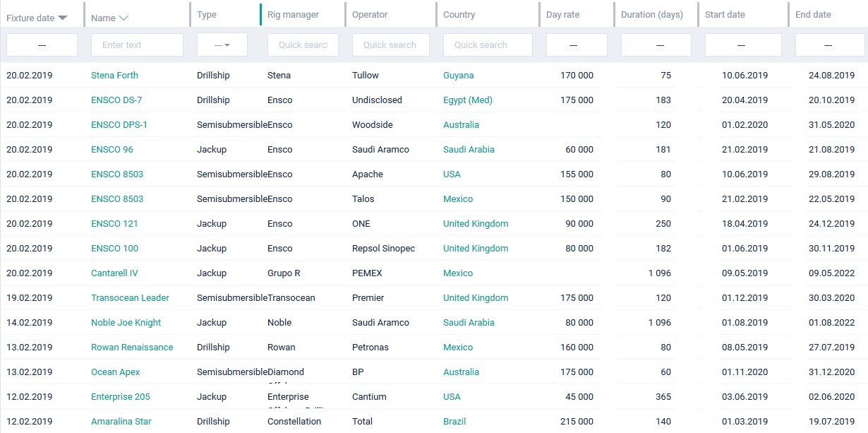Open the Type filter dropdown
The image size is (868, 433).
(x=222, y=45)
